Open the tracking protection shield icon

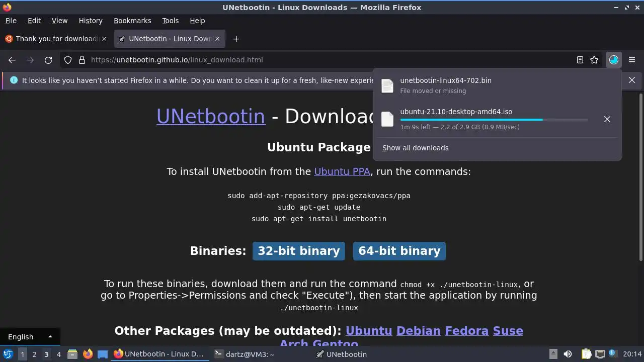(x=68, y=60)
